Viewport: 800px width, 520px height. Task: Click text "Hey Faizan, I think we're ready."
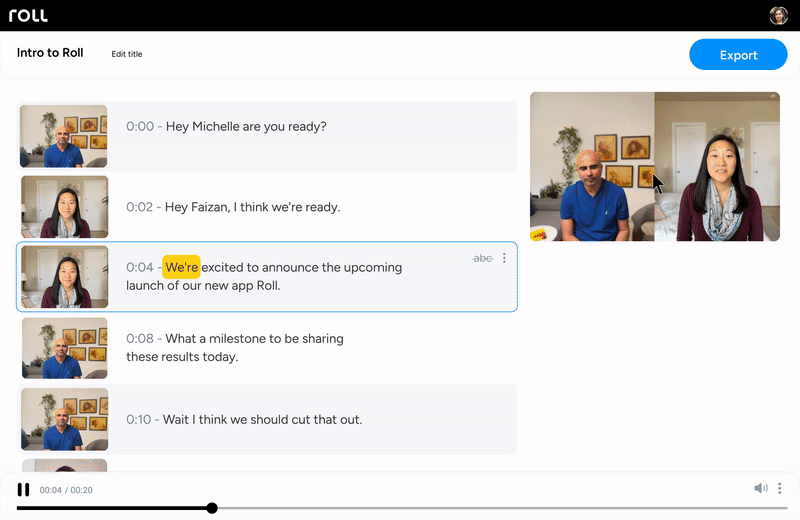pos(253,207)
